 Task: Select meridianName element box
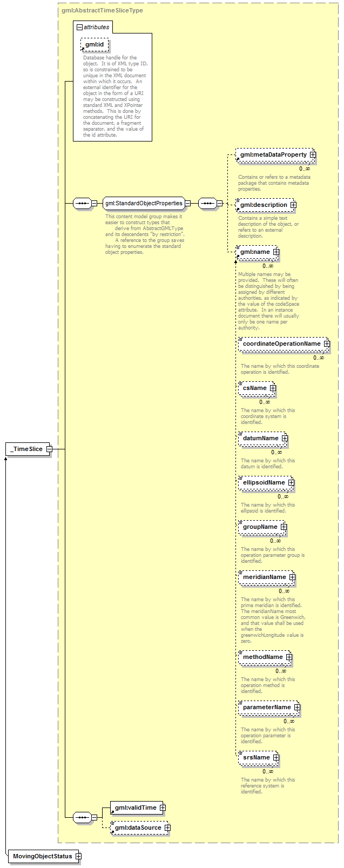click(x=265, y=577)
